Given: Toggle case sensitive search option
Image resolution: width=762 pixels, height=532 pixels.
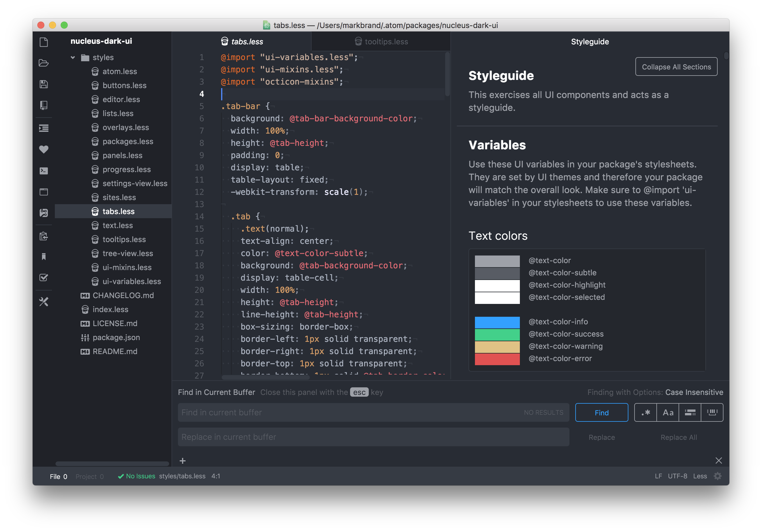Looking at the screenshot, I should 667,412.
